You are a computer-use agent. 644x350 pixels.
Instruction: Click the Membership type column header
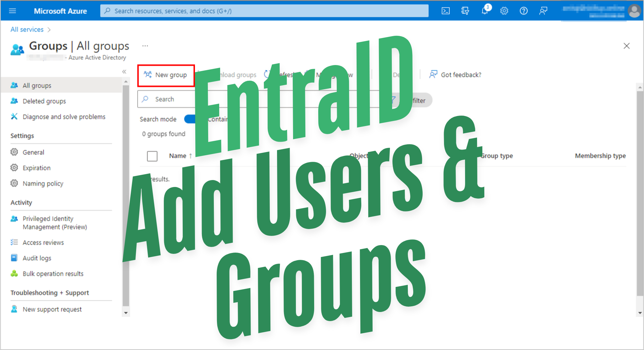tap(600, 156)
